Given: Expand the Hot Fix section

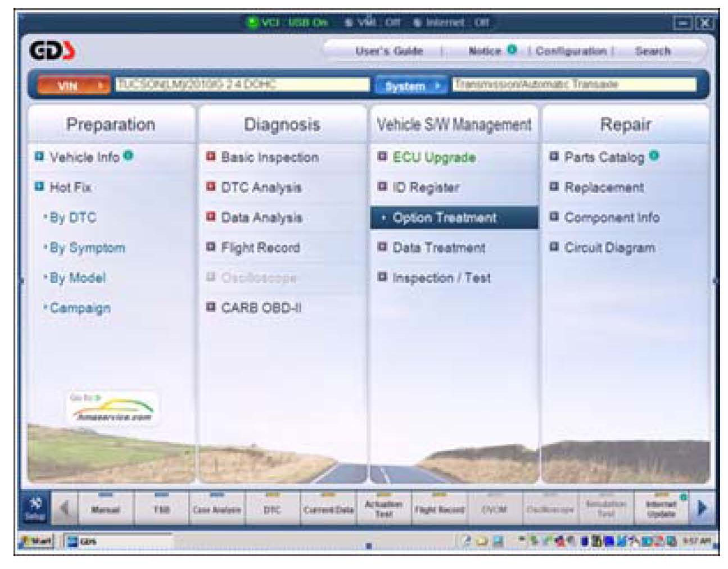Looking at the screenshot, I should click(x=70, y=187).
